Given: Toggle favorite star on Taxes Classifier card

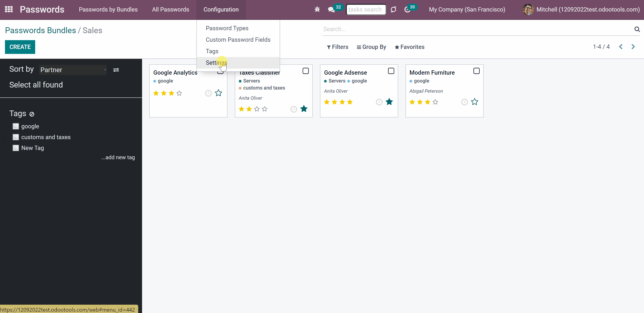Looking at the screenshot, I should pos(304,109).
